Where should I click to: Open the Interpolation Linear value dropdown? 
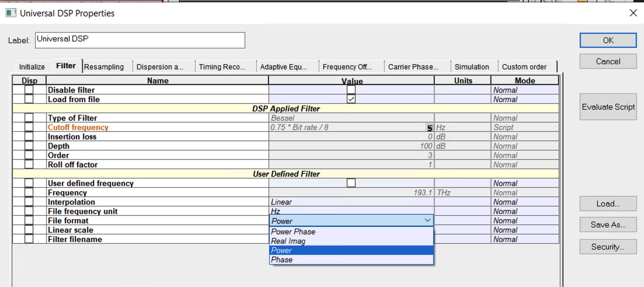coord(351,202)
